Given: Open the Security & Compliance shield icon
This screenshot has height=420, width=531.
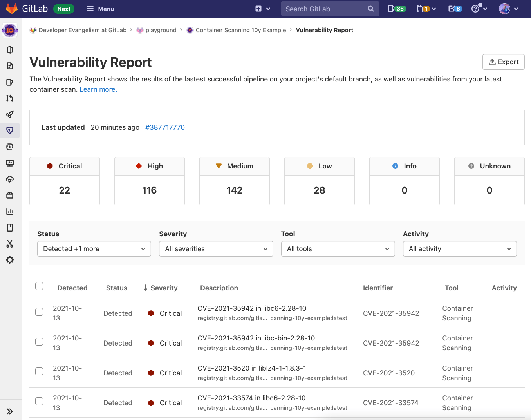Looking at the screenshot, I should click(10, 130).
